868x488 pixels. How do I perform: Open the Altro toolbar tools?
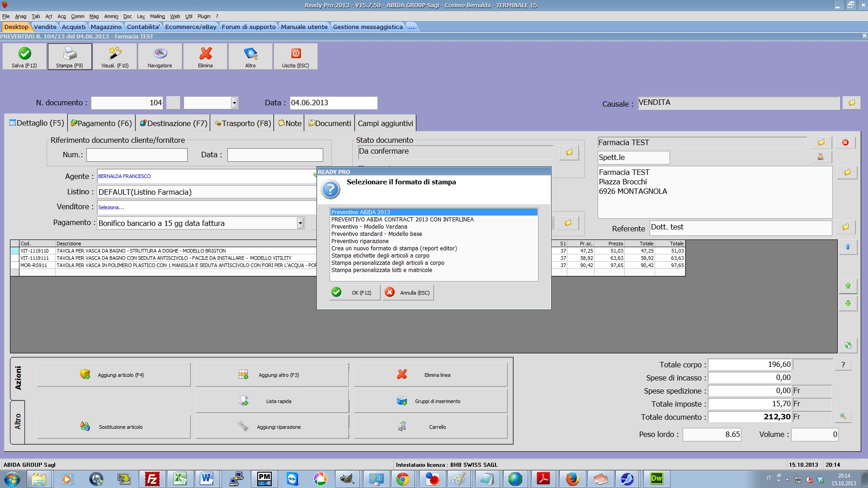250,56
